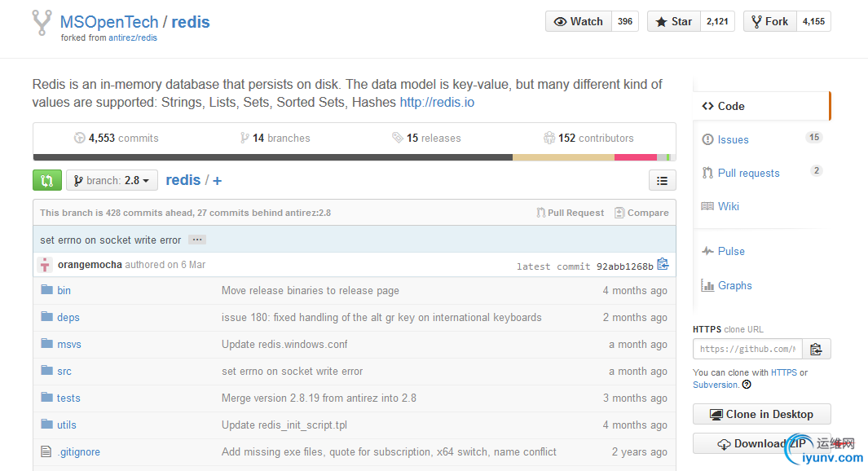Open the bin folder
Screen dimensions: 868x471
[64, 291]
